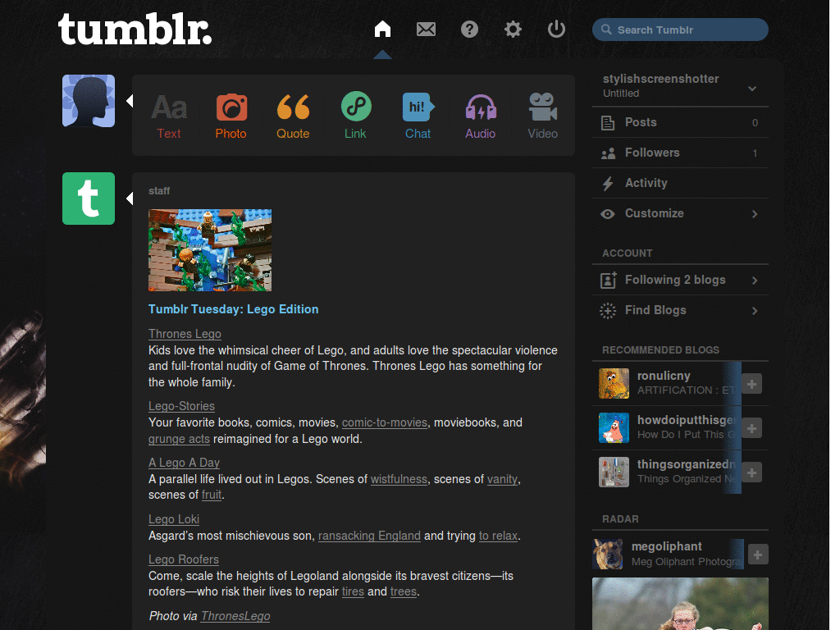Open Find Blogs item

point(680,310)
